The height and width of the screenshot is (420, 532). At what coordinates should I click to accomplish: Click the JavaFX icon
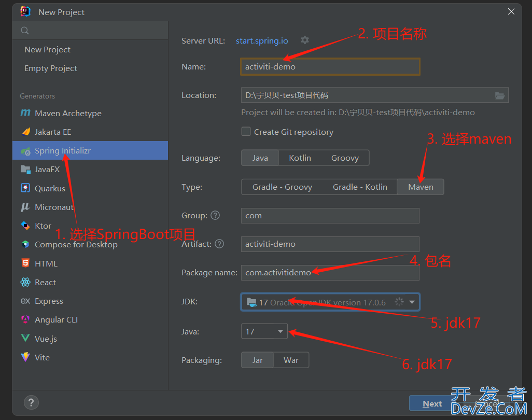[x=25, y=169]
